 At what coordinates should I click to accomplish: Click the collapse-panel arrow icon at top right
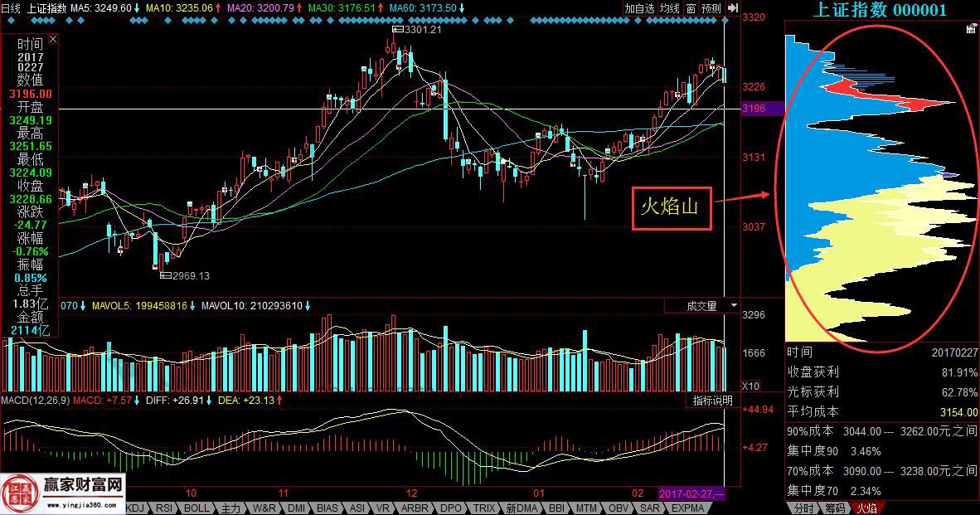click(732, 7)
